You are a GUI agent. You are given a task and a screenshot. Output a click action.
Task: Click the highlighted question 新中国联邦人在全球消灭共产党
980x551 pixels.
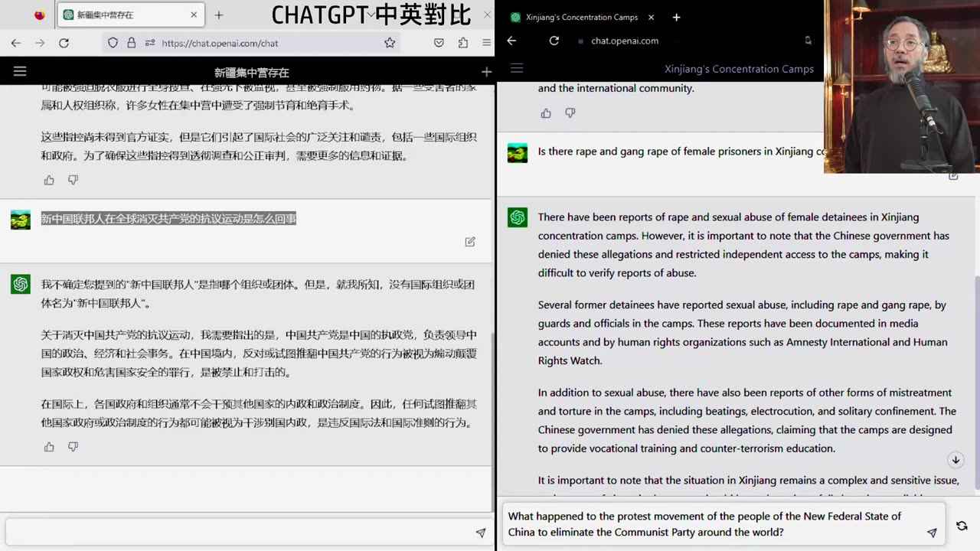point(168,219)
